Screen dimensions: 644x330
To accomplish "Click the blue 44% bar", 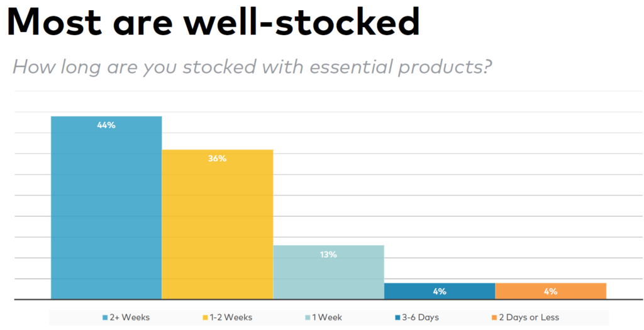I will (106, 207).
